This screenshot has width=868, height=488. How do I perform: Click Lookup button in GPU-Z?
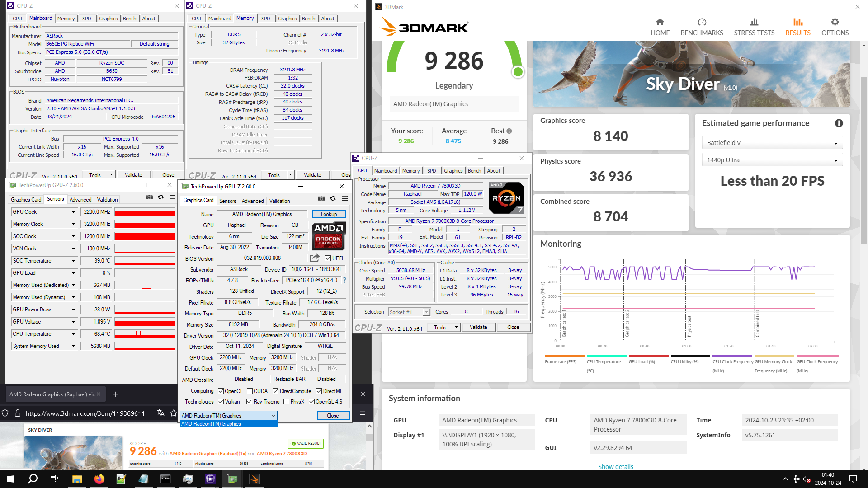[329, 214]
